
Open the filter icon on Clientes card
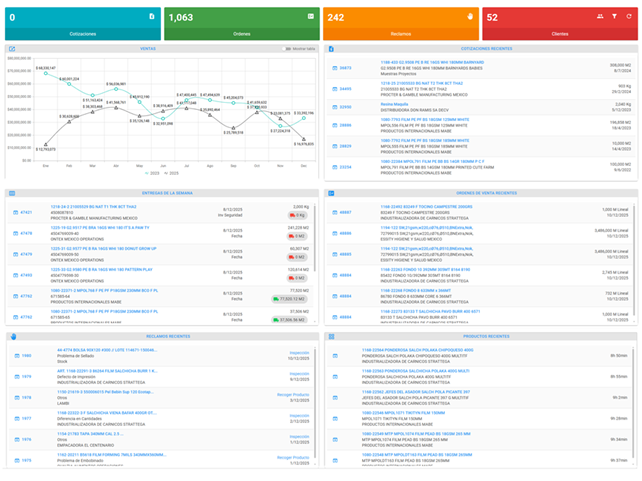pyautogui.click(x=614, y=17)
